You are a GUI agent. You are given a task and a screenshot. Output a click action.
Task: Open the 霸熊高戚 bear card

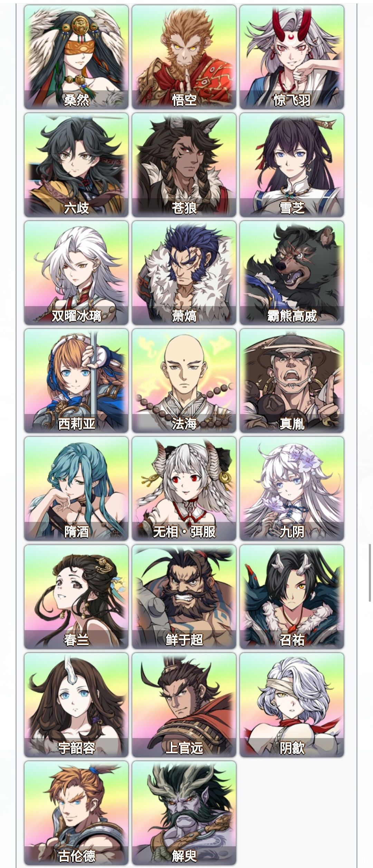[x=292, y=273]
